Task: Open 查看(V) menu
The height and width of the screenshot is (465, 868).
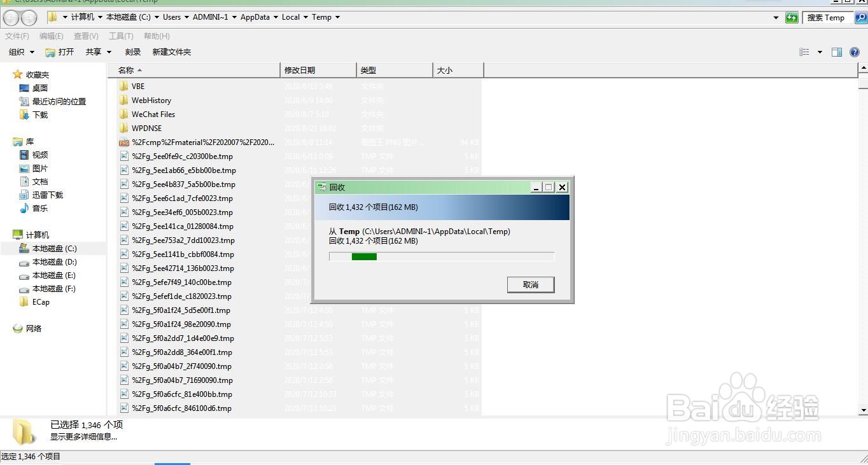Action: (86, 36)
